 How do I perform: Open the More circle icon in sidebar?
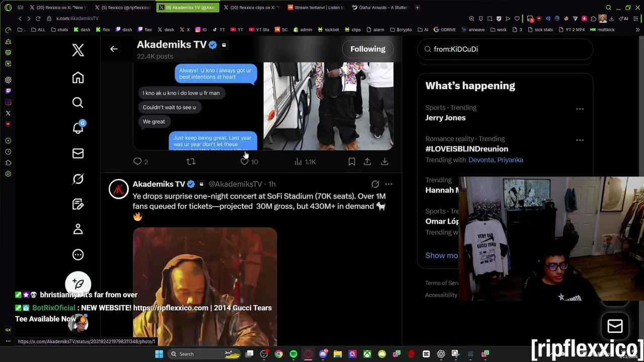click(x=77, y=254)
